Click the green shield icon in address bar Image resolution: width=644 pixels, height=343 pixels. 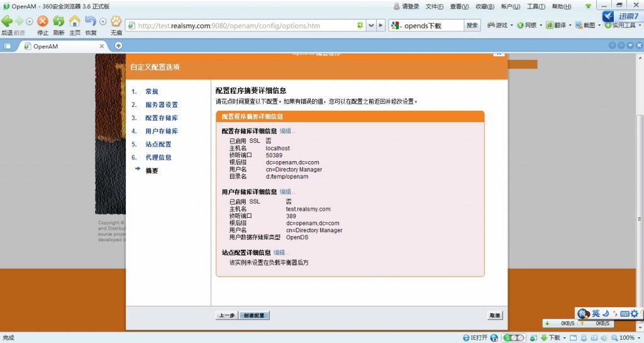point(360,25)
